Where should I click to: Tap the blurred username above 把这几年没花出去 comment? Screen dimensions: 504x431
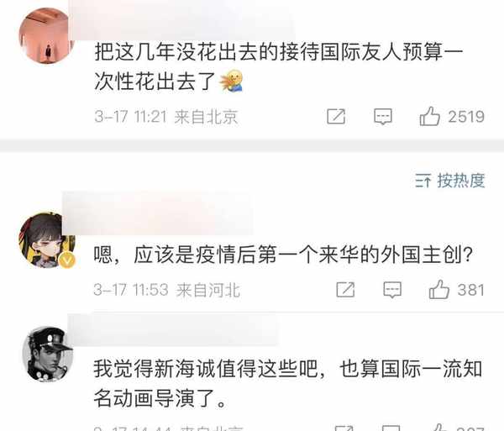tap(182, 20)
